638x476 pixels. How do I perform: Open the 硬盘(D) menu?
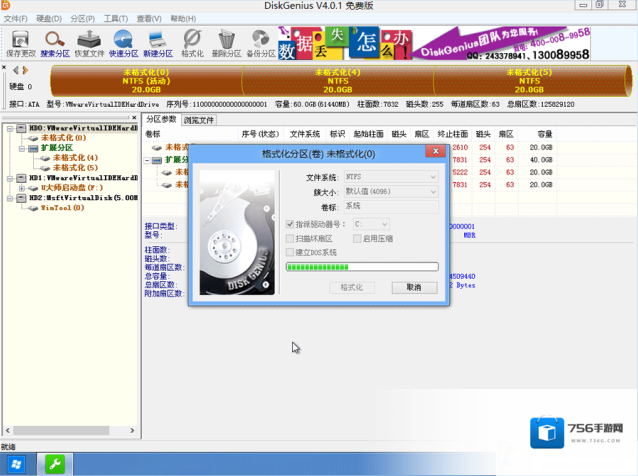[47, 19]
